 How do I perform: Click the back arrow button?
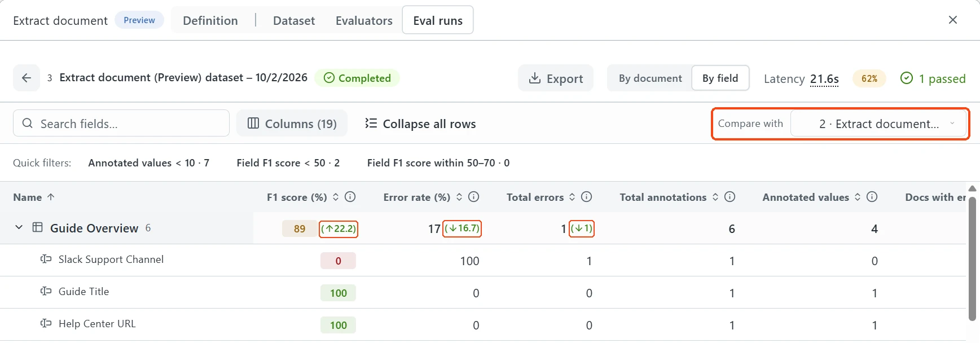(x=27, y=78)
